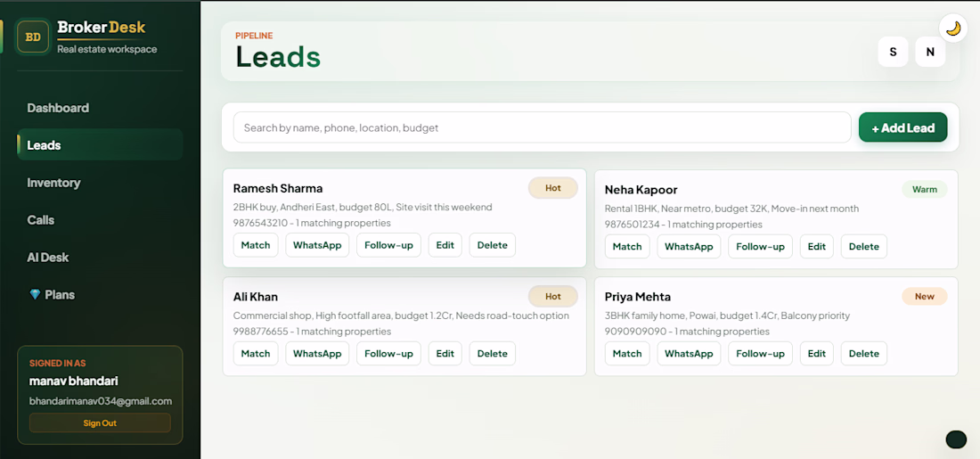Screen dimensions: 980x459
Task: Click Hot badge on Ramesh Sharma card
Action: [x=553, y=187]
